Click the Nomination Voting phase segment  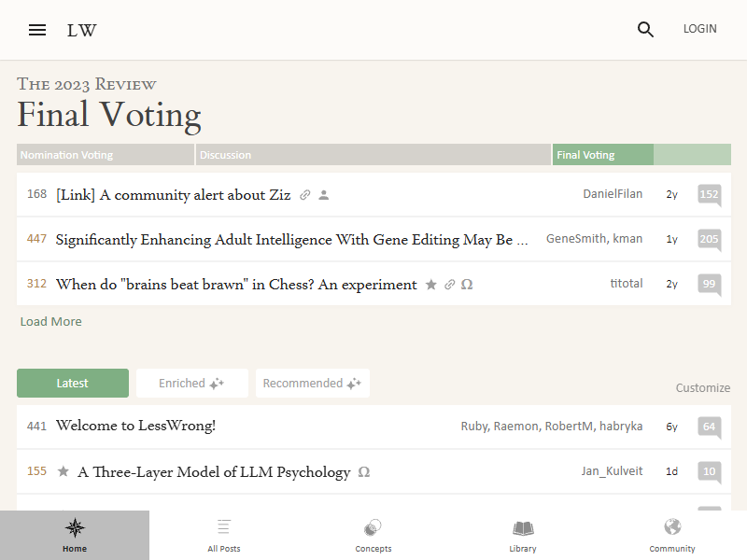(x=106, y=155)
